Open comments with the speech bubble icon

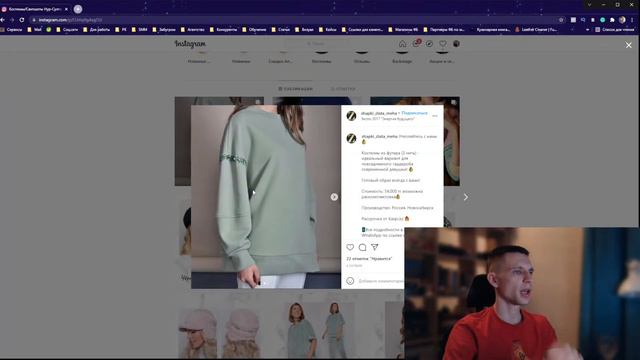point(362,247)
